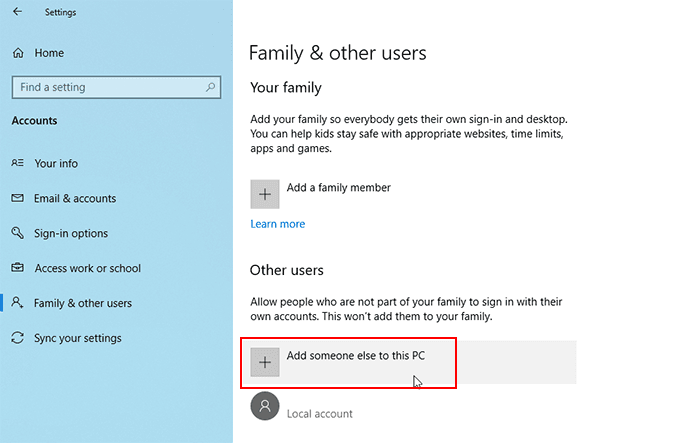680x443 pixels.
Task: Select the Local account user entry
Action: (x=319, y=413)
